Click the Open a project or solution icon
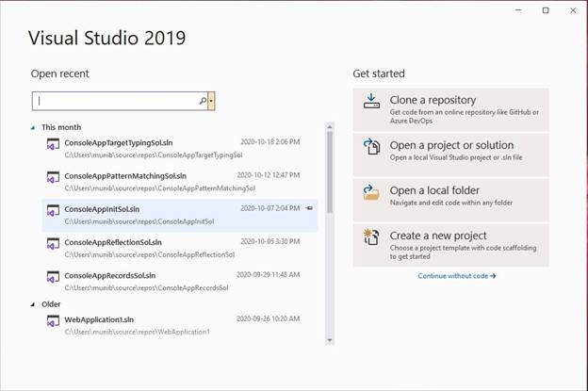 coord(371,147)
